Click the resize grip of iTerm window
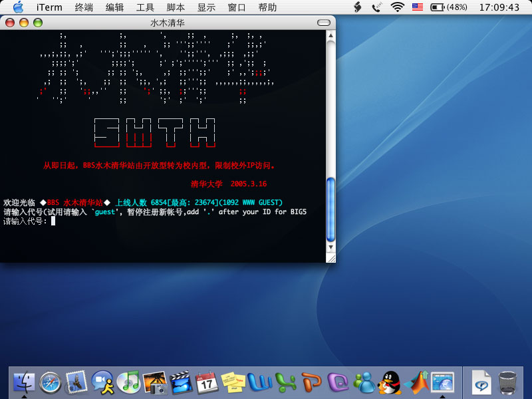Viewport: 532px width, 399px height. click(x=331, y=258)
